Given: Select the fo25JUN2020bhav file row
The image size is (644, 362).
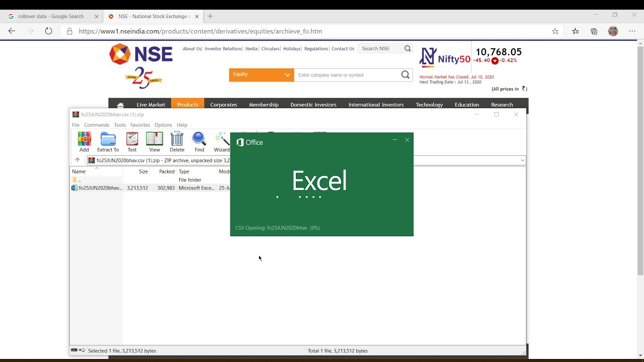Looking at the screenshot, I should [150, 188].
